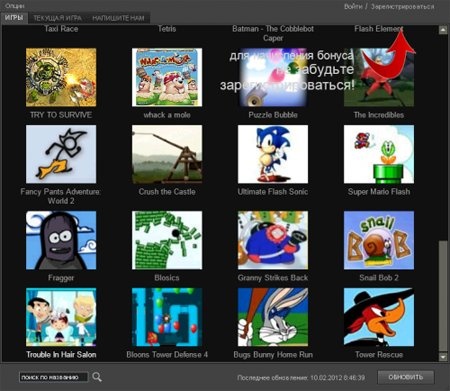This screenshot has height=391, width=450.
Task: Click the Tower Rescue caption
Action: [379, 355]
